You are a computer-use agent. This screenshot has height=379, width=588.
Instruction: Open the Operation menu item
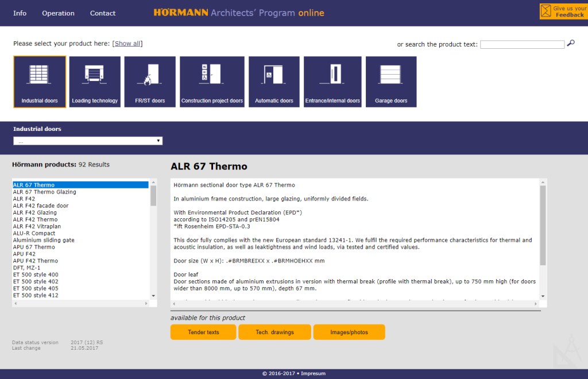58,13
